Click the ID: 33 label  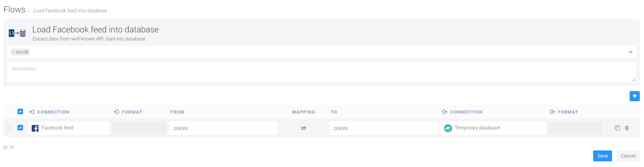pyautogui.click(x=9, y=147)
